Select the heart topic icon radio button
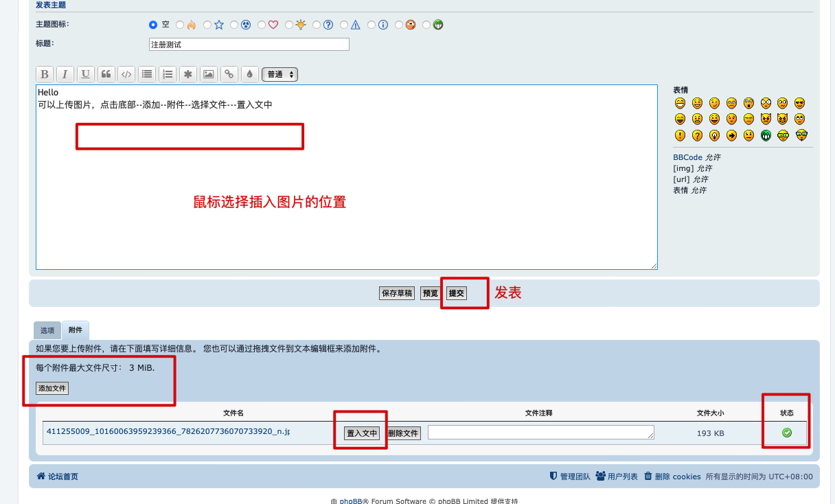Viewport: 835px width, 504px height. [x=262, y=25]
